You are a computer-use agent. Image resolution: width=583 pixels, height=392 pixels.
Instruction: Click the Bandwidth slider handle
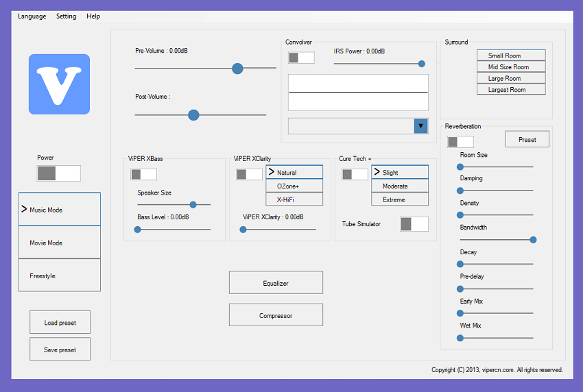(533, 240)
